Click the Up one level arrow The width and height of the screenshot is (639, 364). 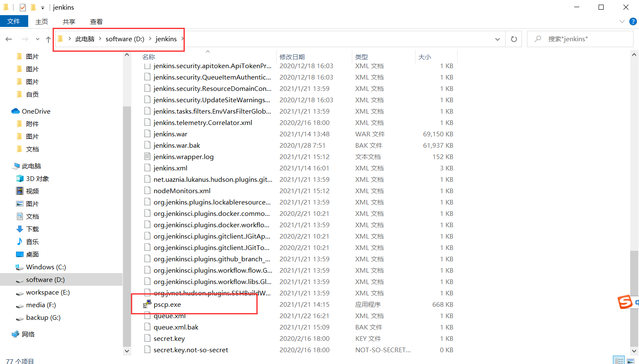click(48, 39)
